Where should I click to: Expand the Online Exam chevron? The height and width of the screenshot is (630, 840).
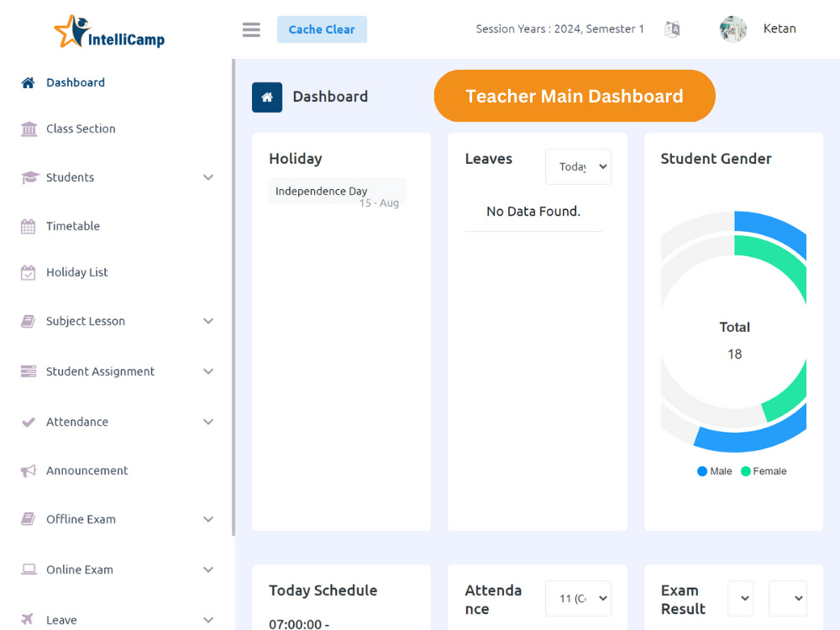click(x=208, y=570)
